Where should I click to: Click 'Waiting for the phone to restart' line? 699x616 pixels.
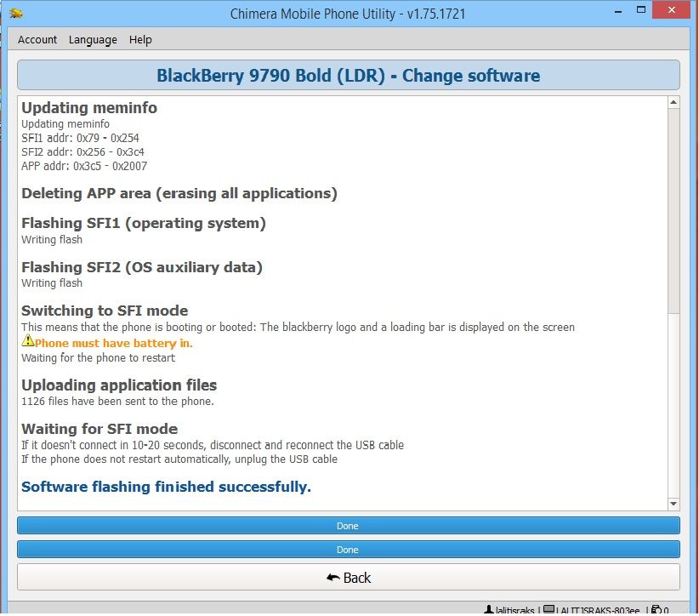click(98, 357)
